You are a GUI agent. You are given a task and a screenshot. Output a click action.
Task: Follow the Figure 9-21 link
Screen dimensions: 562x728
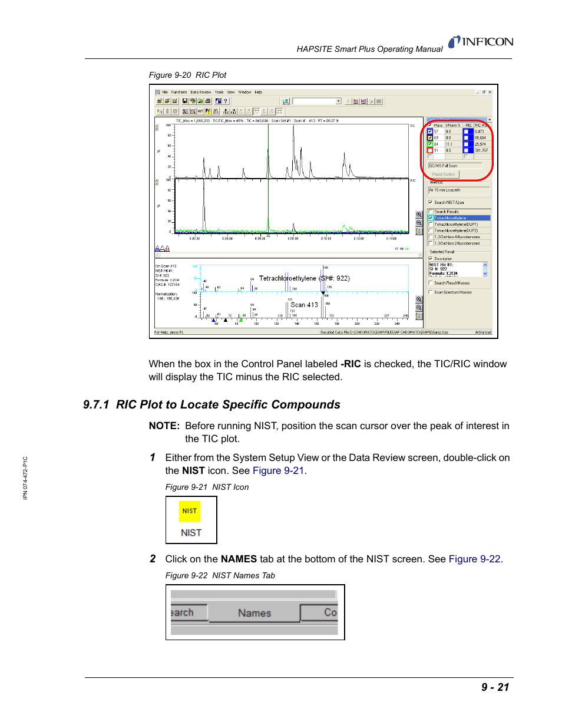[x=279, y=470]
